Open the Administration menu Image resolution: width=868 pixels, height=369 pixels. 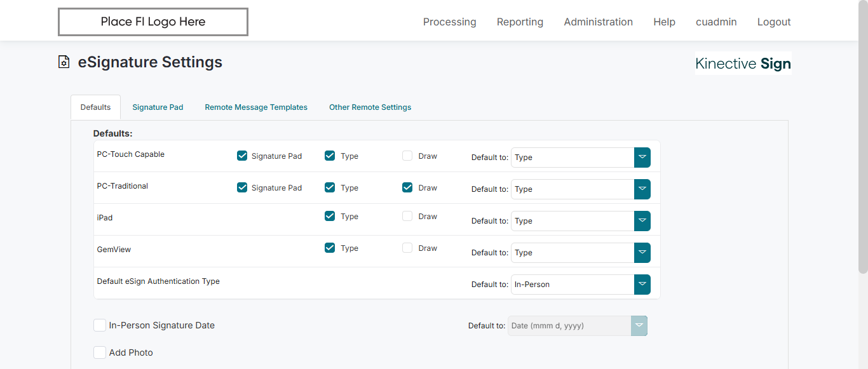pyautogui.click(x=598, y=22)
